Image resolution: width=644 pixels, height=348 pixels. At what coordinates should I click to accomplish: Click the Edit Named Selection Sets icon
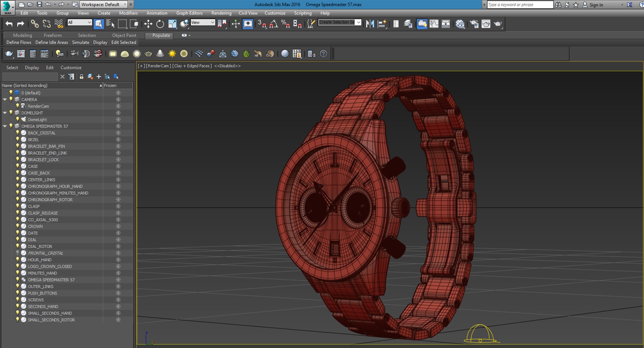pyautogui.click(x=311, y=24)
